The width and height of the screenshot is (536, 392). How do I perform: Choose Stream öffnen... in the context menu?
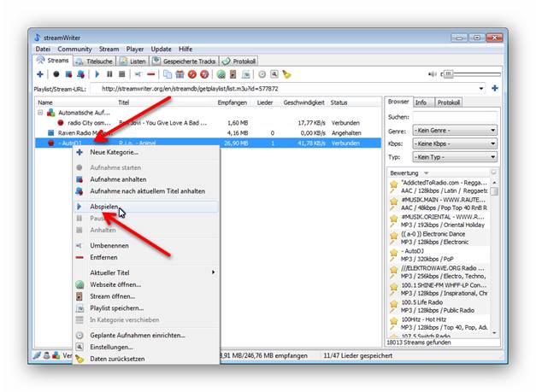(x=146, y=296)
